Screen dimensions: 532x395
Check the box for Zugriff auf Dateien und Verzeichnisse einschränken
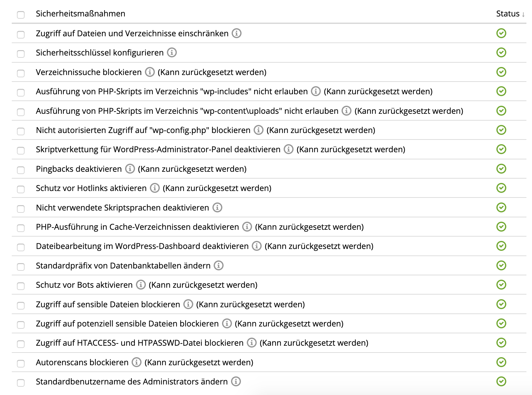click(x=21, y=34)
